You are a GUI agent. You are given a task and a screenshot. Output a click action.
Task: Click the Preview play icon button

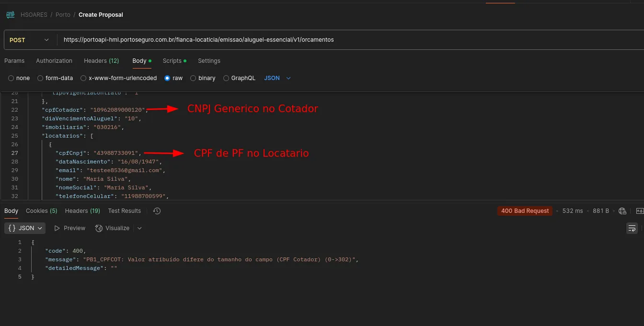(70, 228)
